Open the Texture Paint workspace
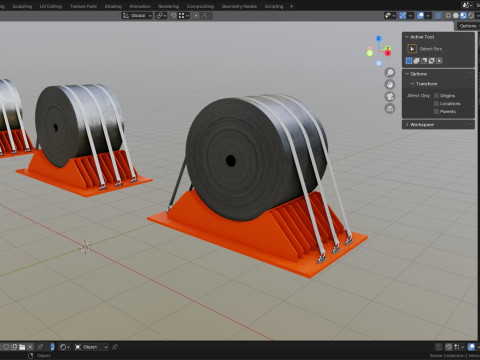The height and width of the screenshot is (360, 480). pyautogui.click(x=83, y=6)
